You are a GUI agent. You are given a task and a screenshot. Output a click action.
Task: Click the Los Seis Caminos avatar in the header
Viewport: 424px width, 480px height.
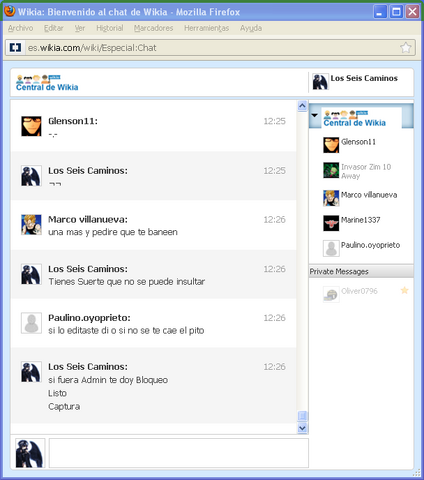(x=320, y=82)
